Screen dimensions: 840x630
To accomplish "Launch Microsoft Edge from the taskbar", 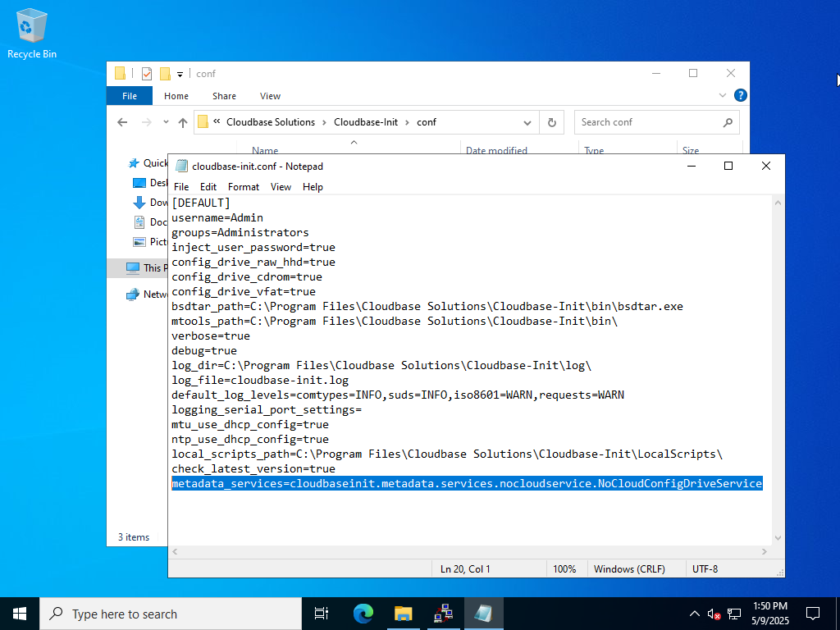I will (x=363, y=614).
